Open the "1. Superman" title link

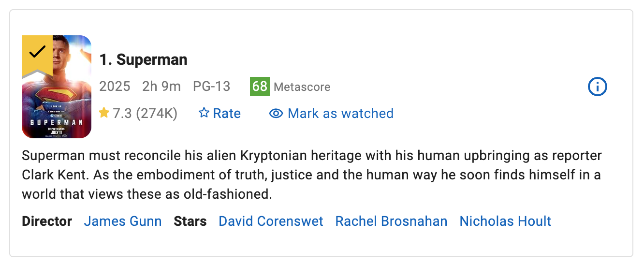[x=143, y=60]
